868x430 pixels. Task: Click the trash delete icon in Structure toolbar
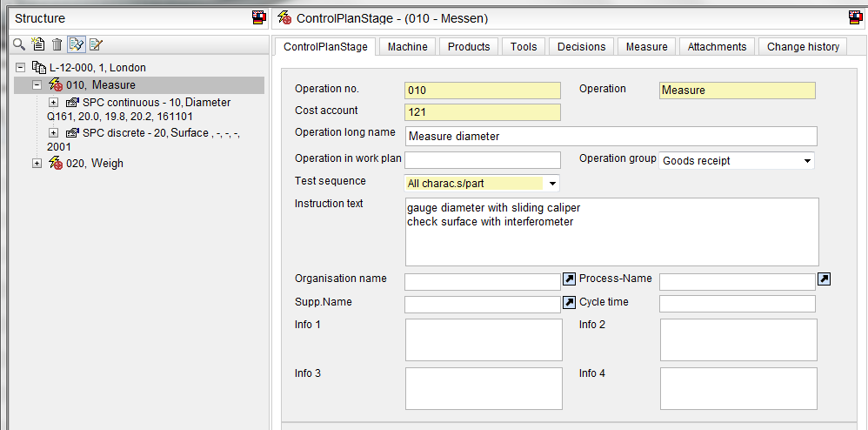[x=57, y=44]
